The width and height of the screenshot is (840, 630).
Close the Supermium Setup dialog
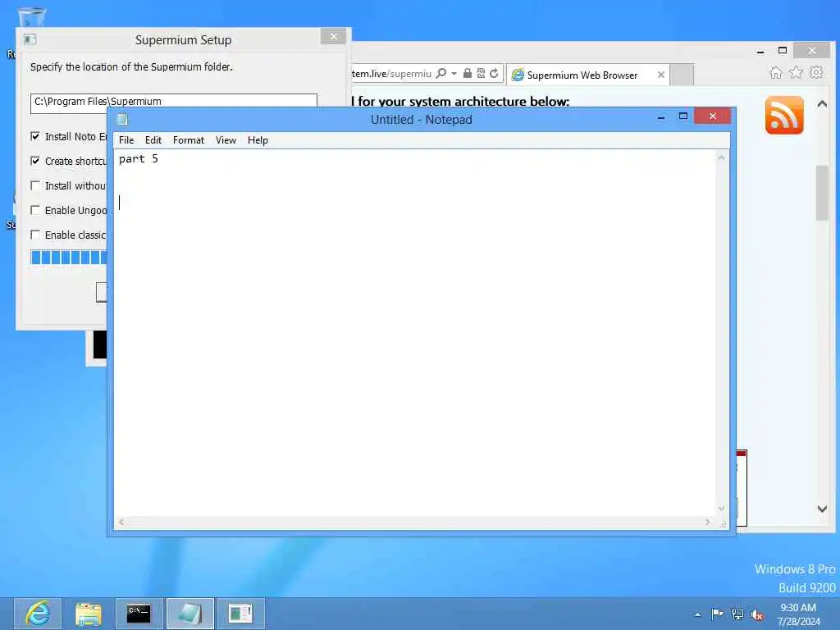[x=334, y=36]
